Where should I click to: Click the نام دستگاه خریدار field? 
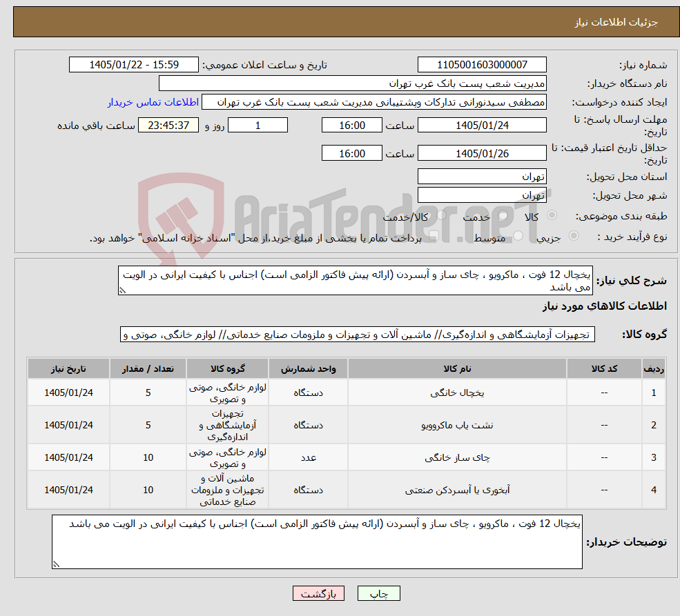pyautogui.click(x=353, y=83)
